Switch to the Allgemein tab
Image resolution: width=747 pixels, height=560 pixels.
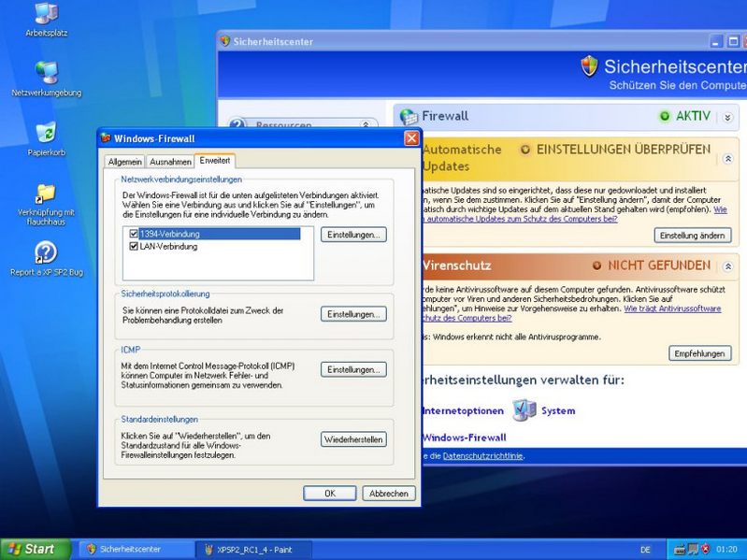click(x=124, y=162)
